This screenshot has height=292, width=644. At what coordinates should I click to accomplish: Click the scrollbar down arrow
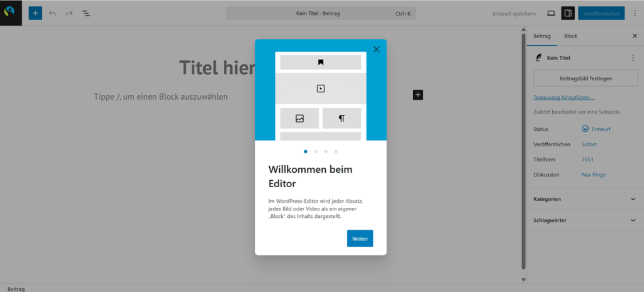point(523,279)
